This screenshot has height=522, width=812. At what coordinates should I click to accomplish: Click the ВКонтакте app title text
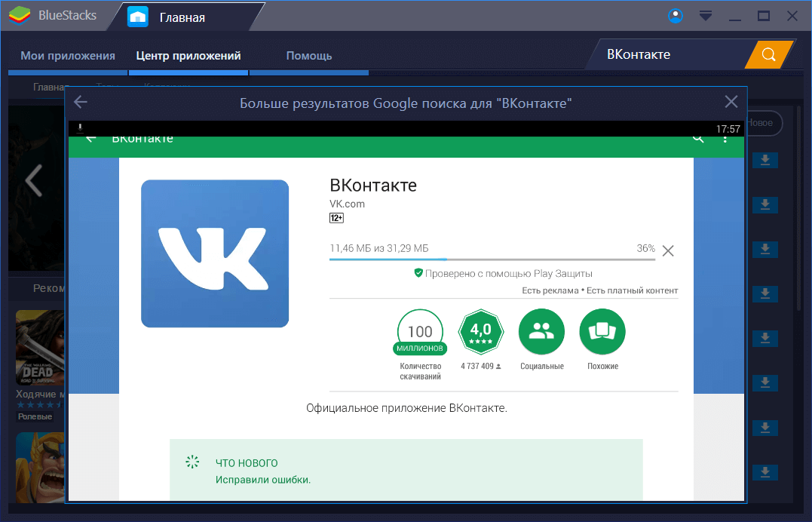[373, 185]
